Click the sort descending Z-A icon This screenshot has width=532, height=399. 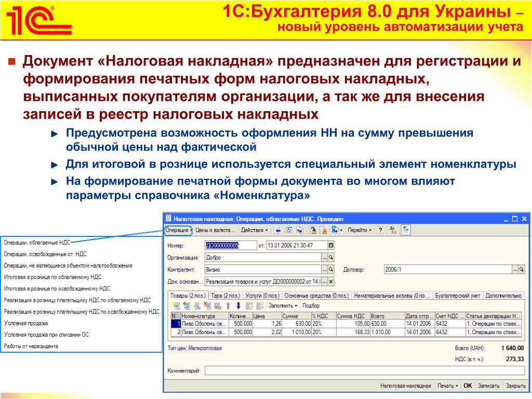[x=260, y=305]
